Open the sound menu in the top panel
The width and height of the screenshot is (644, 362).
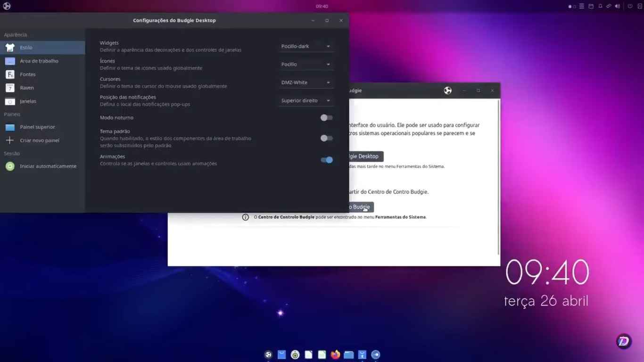617,6
